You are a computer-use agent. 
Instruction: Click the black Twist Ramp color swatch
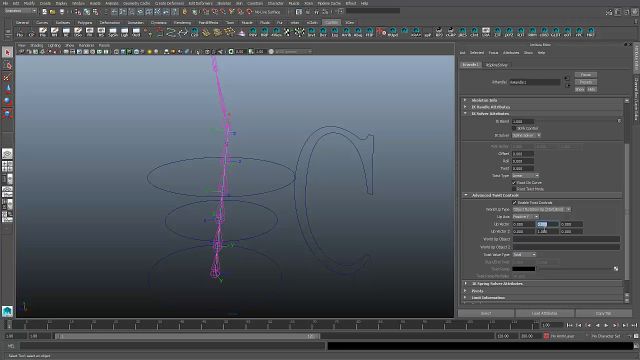[524, 269]
